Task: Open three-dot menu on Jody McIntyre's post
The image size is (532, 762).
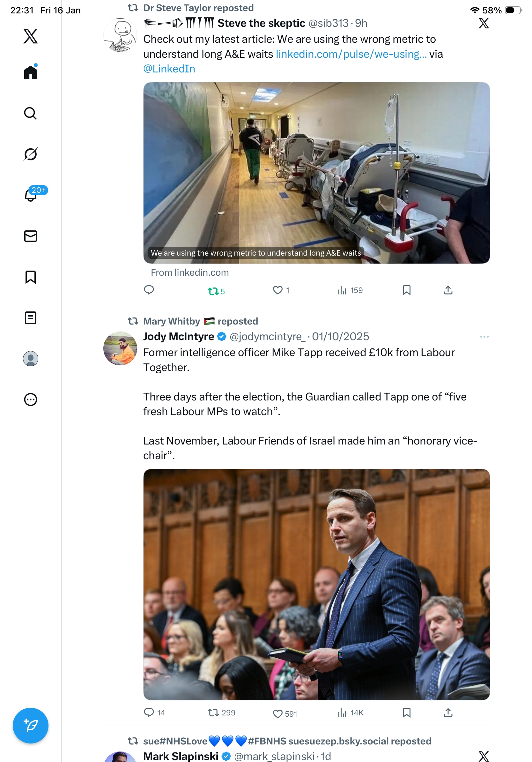Action: (x=484, y=337)
